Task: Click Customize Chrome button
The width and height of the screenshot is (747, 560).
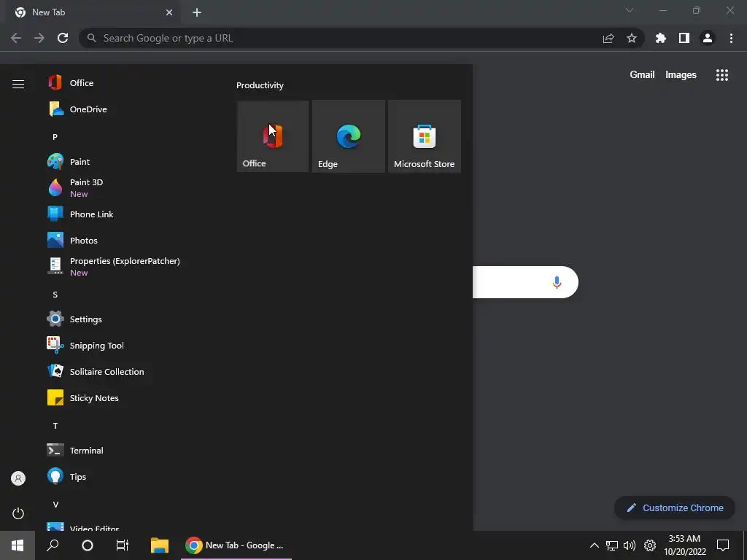Action: (675, 507)
